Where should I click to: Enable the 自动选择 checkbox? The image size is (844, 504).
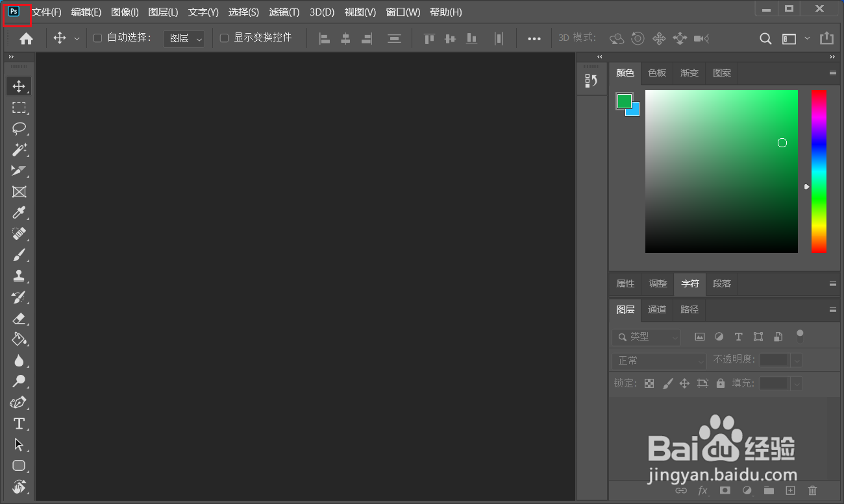tap(97, 38)
